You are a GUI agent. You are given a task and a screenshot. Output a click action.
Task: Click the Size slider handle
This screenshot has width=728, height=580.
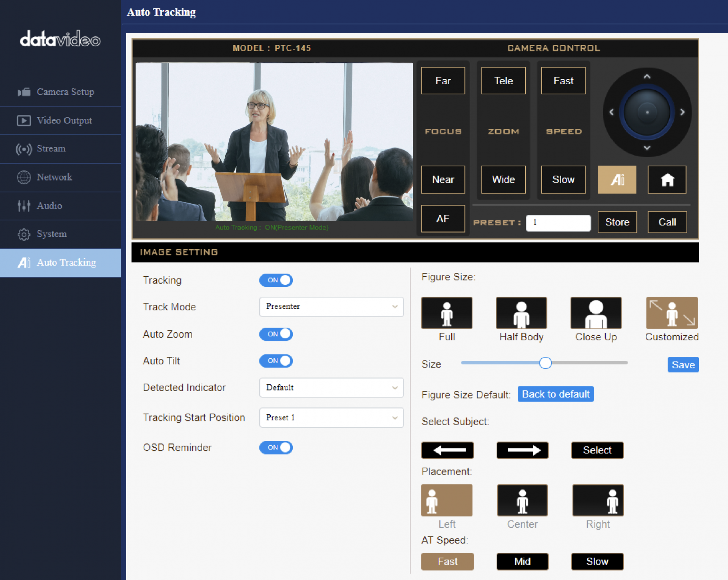click(x=545, y=363)
